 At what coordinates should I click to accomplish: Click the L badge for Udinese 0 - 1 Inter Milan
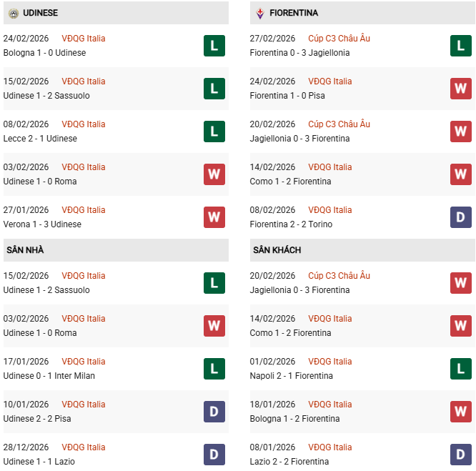click(x=214, y=369)
